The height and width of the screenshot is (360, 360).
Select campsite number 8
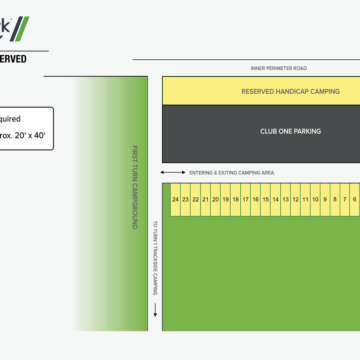tap(335, 200)
